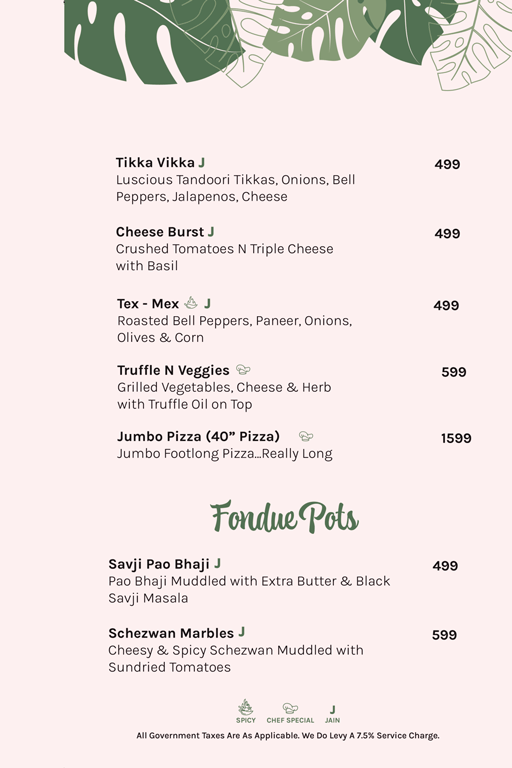Click the service charge notice text
Screen dimensions: 512x768
coord(288,736)
